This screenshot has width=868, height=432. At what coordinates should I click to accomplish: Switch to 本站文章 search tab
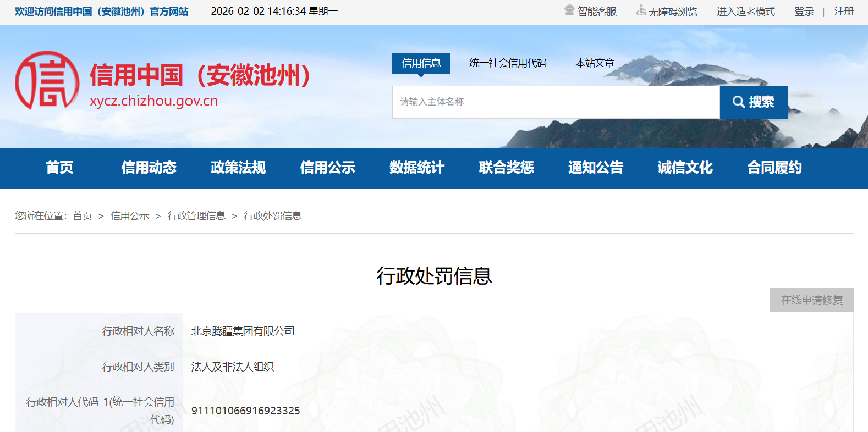[x=595, y=63]
